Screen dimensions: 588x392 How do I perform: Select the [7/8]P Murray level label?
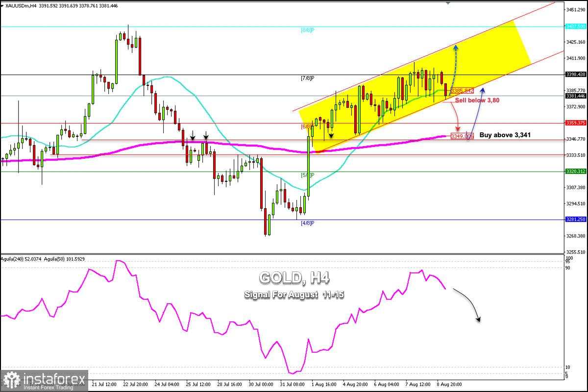[x=307, y=78]
